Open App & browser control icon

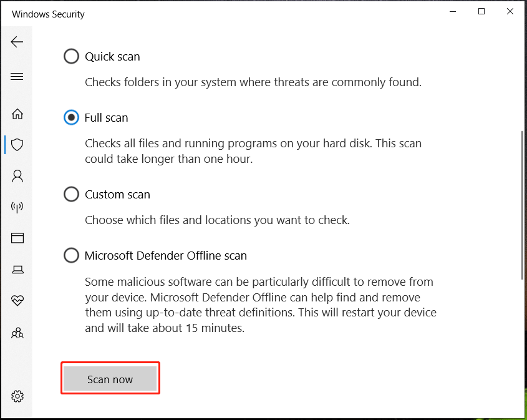pyautogui.click(x=17, y=238)
